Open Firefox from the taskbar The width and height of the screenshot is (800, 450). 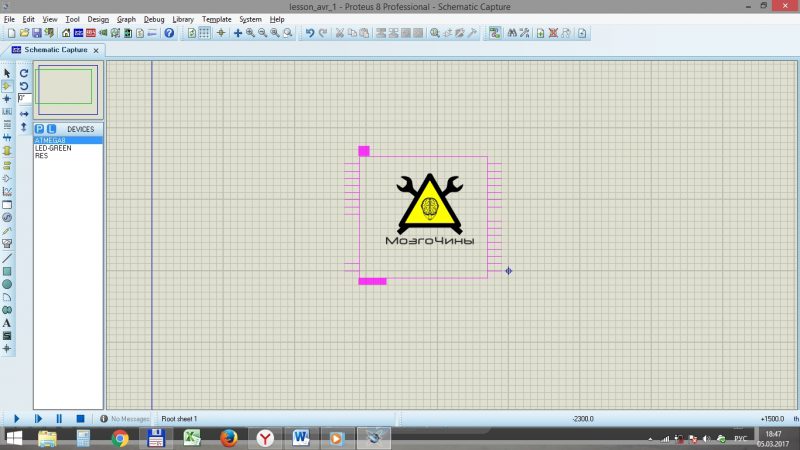(229, 438)
